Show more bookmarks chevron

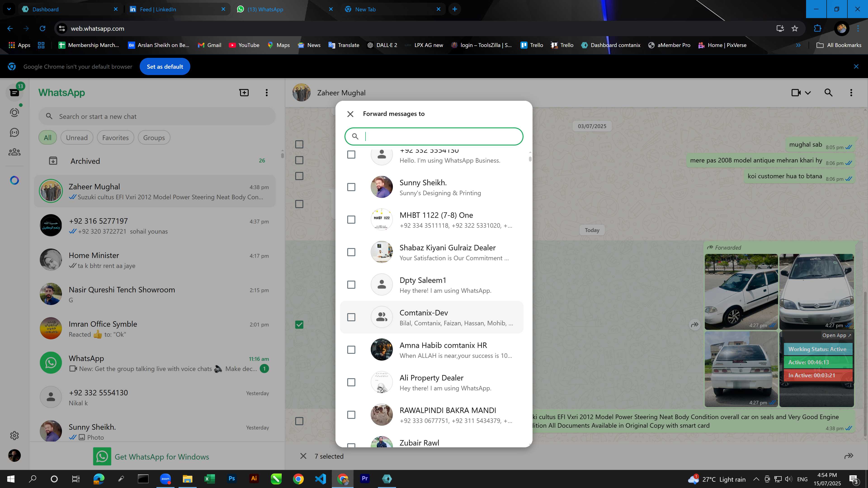point(798,45)
